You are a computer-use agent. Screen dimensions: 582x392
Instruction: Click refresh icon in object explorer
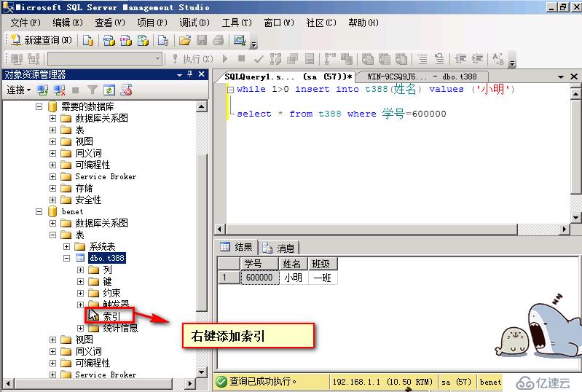109,90
